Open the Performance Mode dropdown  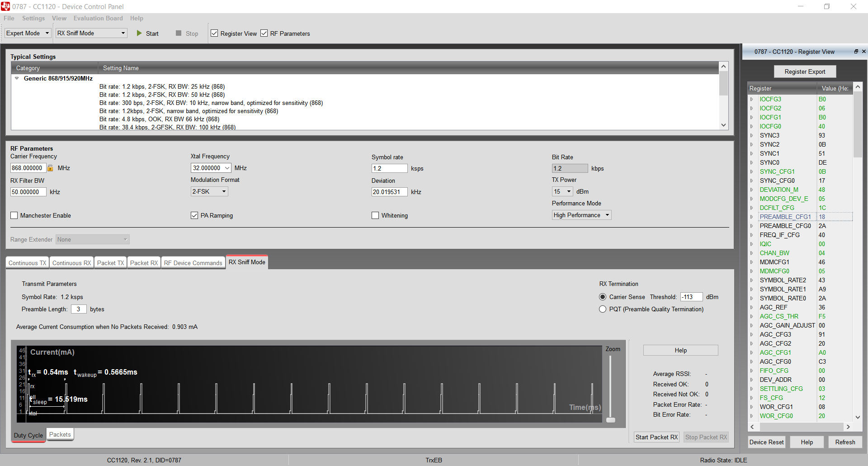coord(582,215)
